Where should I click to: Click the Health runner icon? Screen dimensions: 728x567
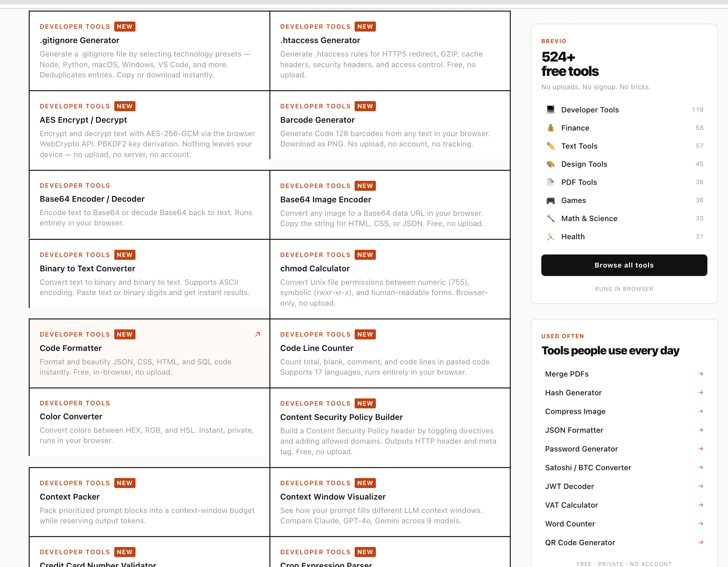550,236
